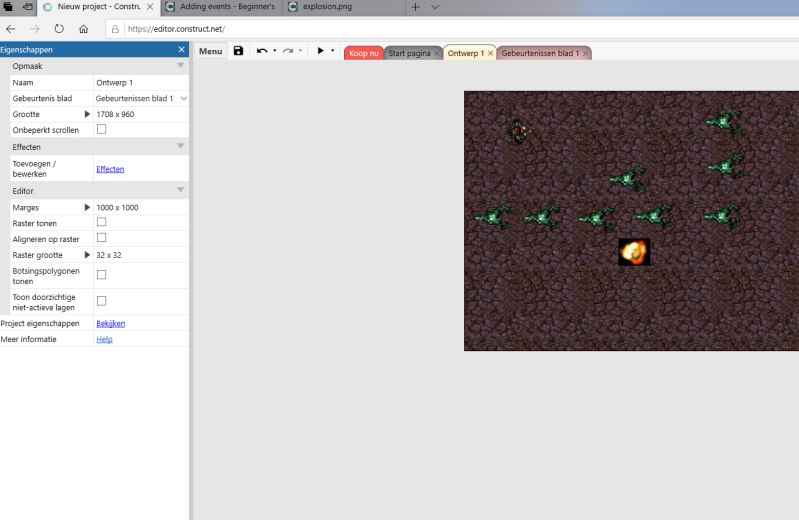Enable Raster tonen checkbox
Image resolution: width=799 pixels, height=520 pixels.
tap(101, 222)
